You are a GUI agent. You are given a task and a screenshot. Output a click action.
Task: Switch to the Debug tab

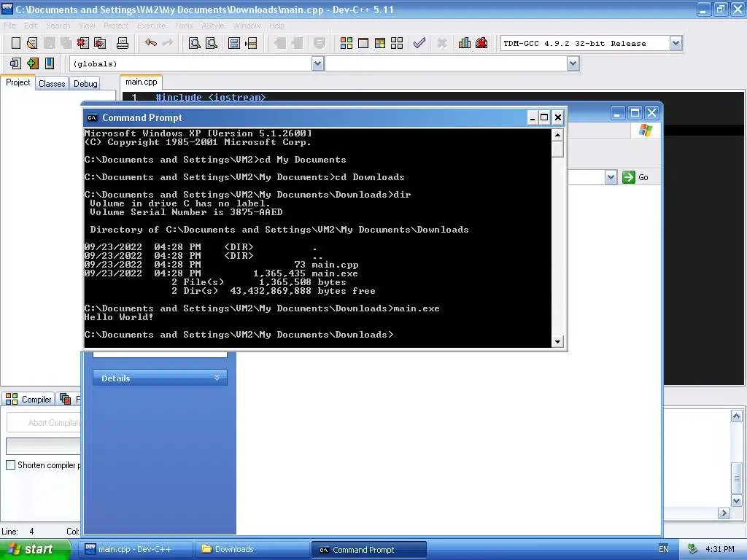(85, 84)
